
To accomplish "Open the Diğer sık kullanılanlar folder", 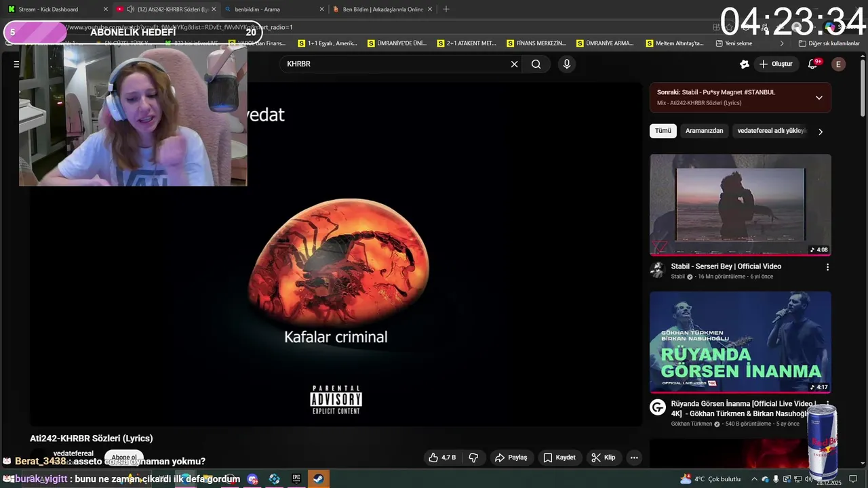I will pos(829,43).
